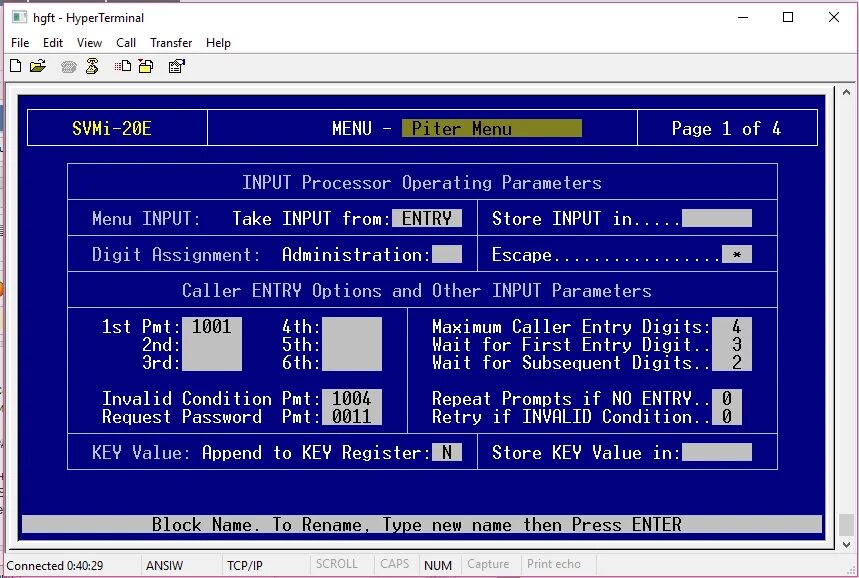Click Wait for First Entry Digit value
Image resolution: width=859 pixels, height=578 pixels.
coord(732,345)
